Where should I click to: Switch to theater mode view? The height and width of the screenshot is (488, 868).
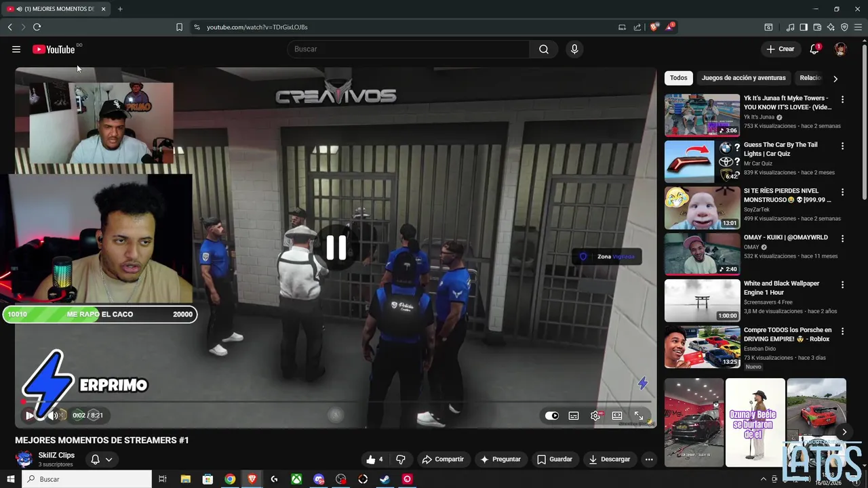[x=617, y=415]
